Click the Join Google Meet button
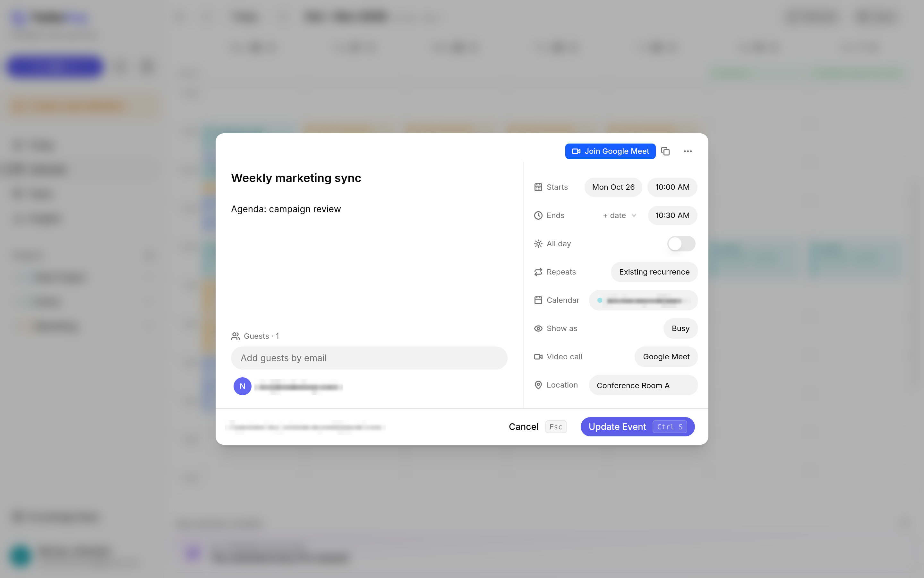The width and height of the screenshot is (924, 578). (610, 151)
